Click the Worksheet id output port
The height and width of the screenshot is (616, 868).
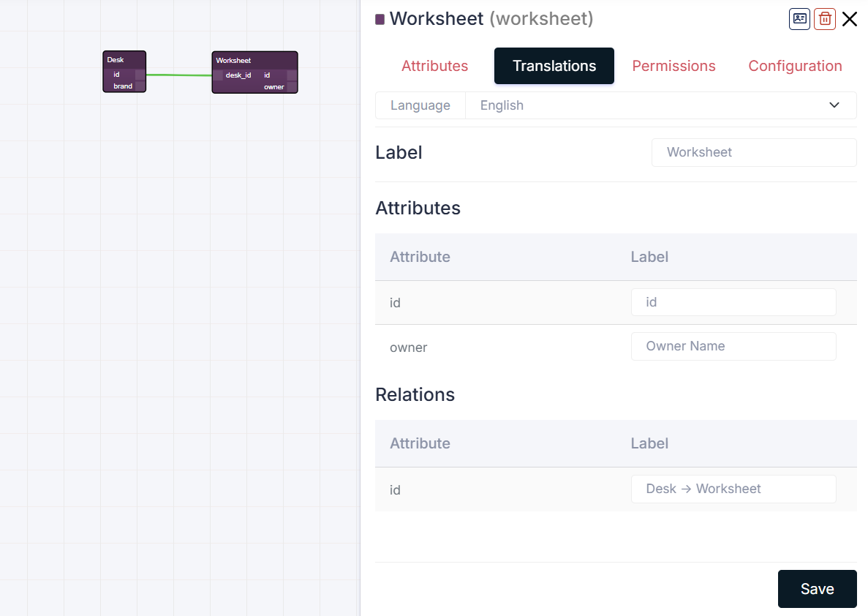292,75
